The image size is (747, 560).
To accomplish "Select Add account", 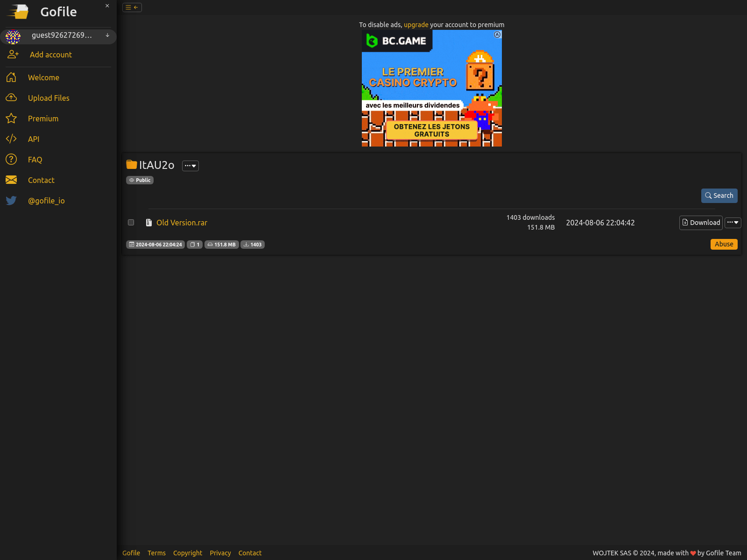I will tap(51, 55).
